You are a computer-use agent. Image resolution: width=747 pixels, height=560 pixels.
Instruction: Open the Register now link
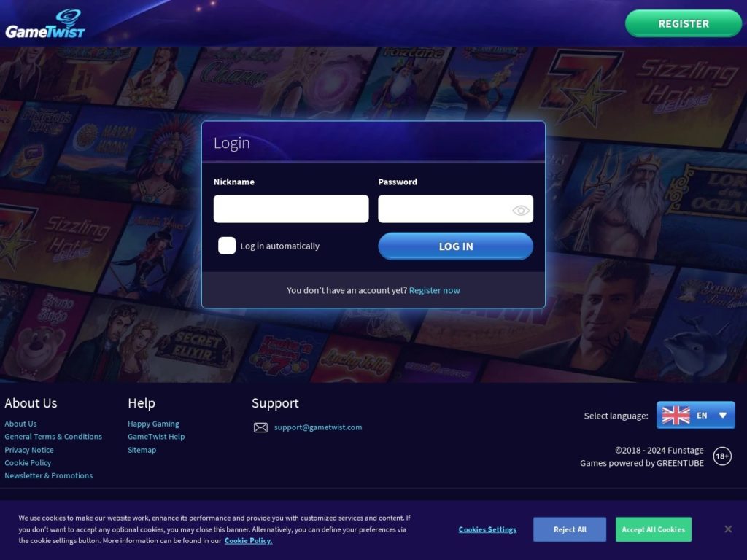click(x=435, y=290)
